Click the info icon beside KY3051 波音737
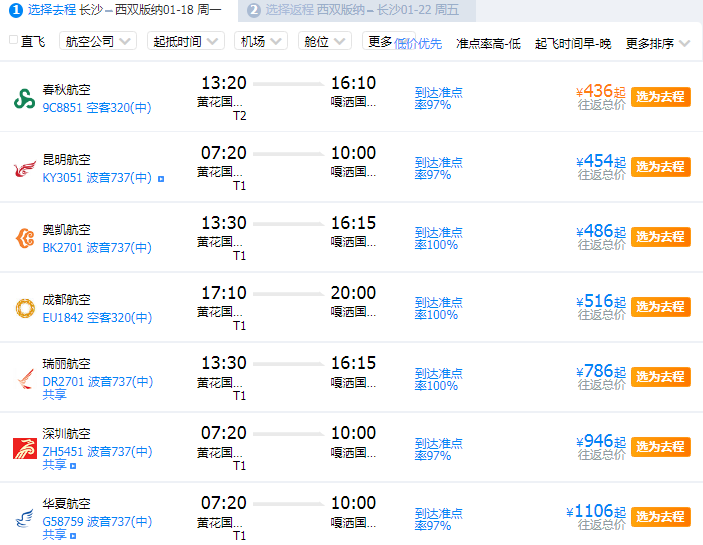The height and width of the screenshot is (545, 703). [161, 179]
